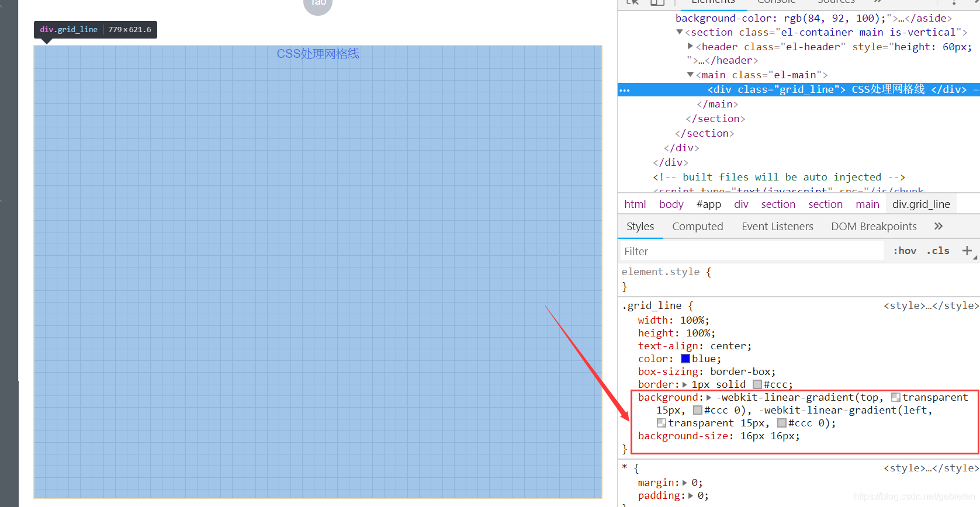Click the ellipsis beside the grid_line element row
Image resolution: width=980 pixels, height=507 pixels.
point(625,90)
